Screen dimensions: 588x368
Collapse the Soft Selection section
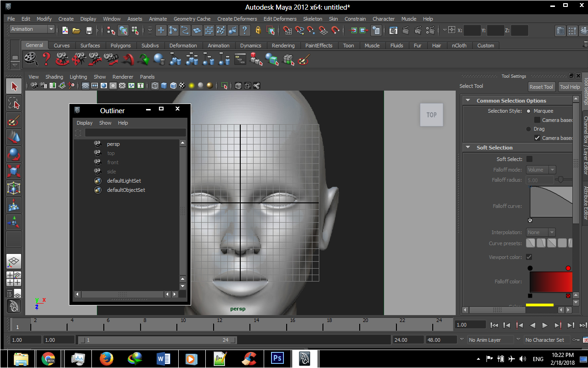click(x=468, y=148)
